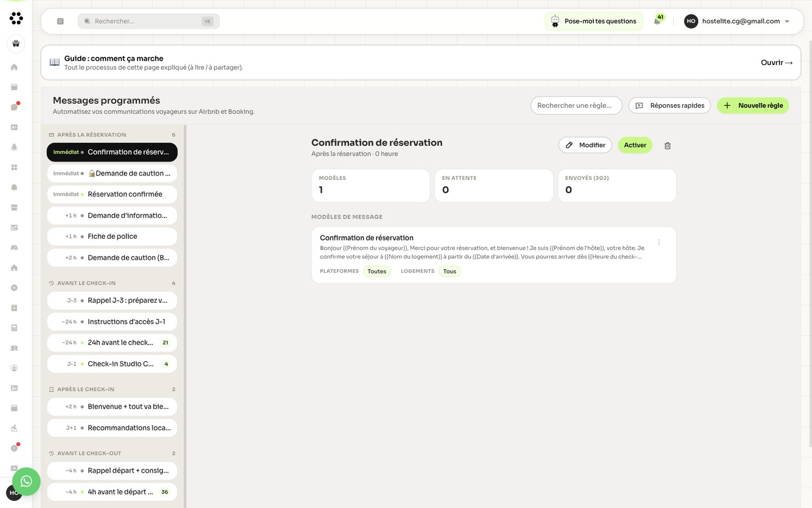Click the Modèles stat card
The image size is (812, 508).
[x=371, y=186]
